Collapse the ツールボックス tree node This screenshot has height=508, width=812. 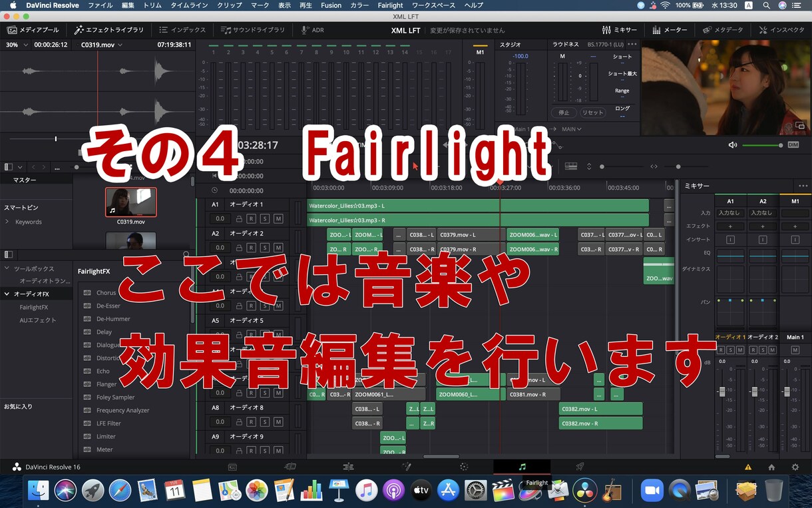tap(7, 268)
